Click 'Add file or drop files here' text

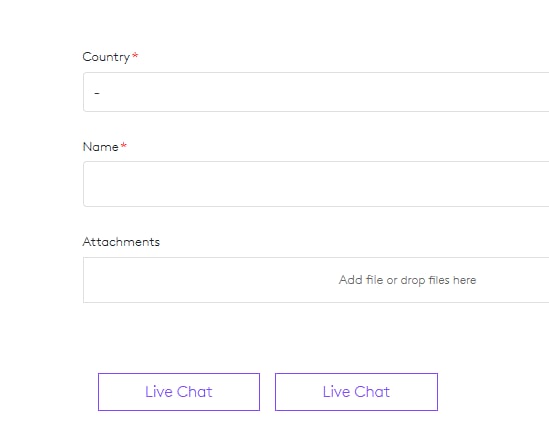pyautogui.click(x=407, y=280)
